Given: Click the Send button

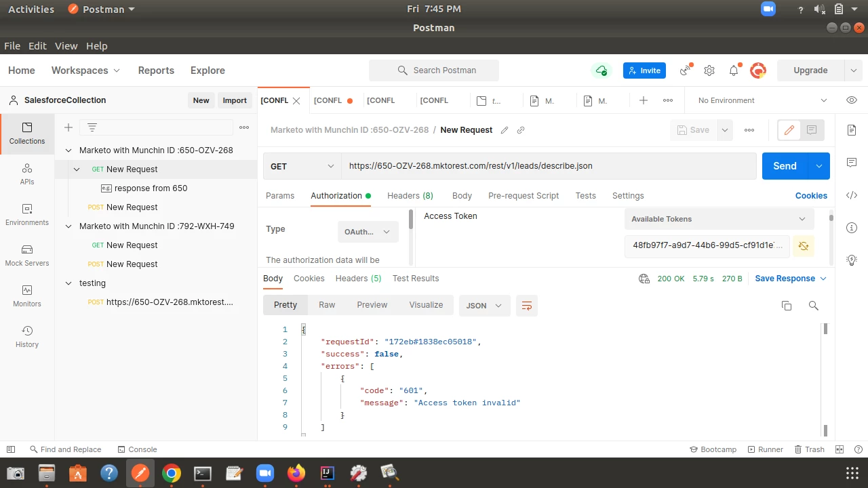Looking at the screenshot, I should point(785,166).
